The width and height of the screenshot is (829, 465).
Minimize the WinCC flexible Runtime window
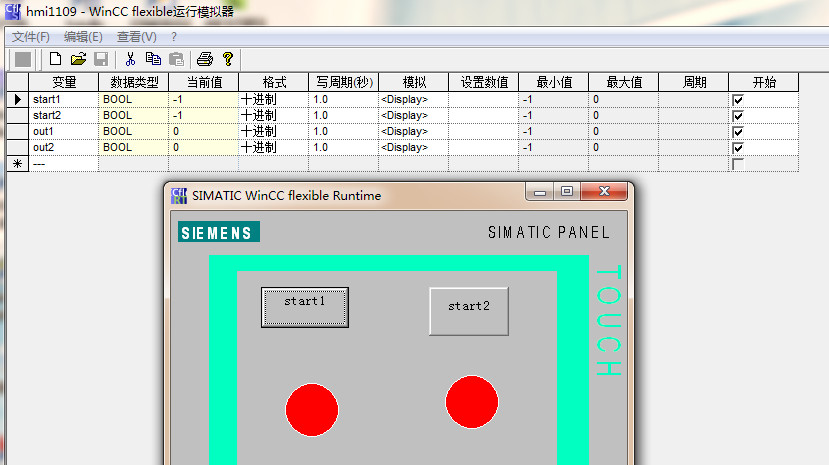click(x=540, y=191)
